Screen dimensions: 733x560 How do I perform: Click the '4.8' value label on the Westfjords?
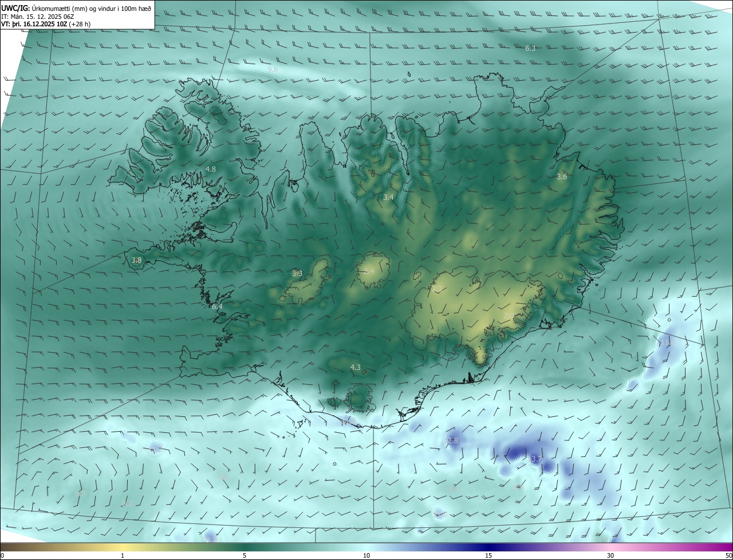tap(210, 169)
